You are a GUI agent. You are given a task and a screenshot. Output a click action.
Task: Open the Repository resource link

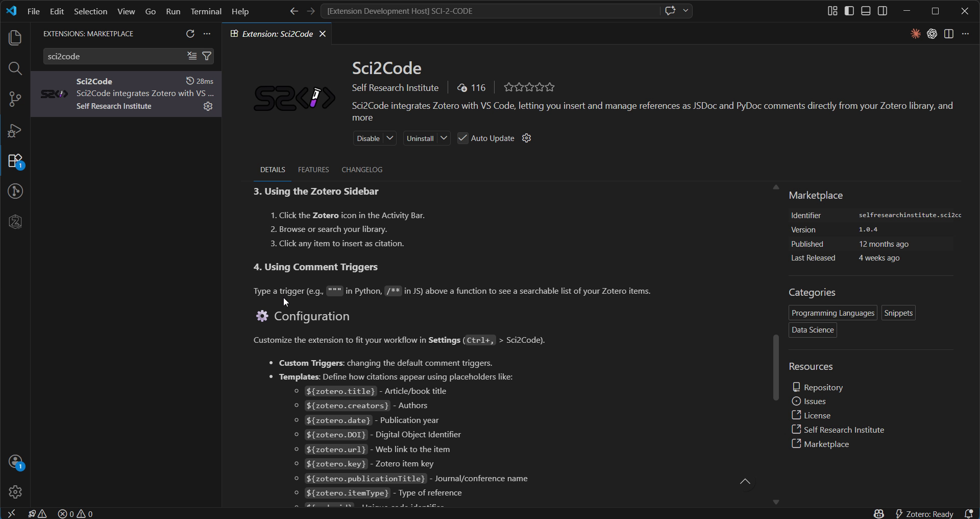pos(823,388)
